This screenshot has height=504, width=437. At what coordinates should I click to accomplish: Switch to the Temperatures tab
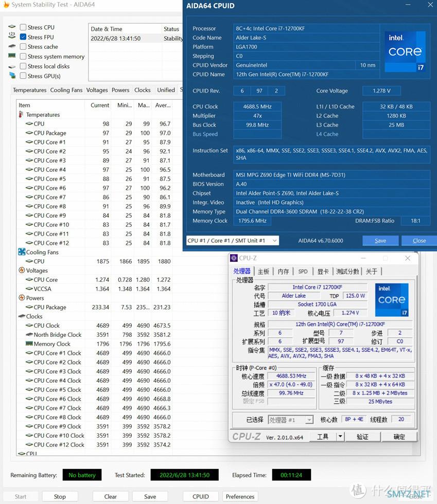point(30,90)
